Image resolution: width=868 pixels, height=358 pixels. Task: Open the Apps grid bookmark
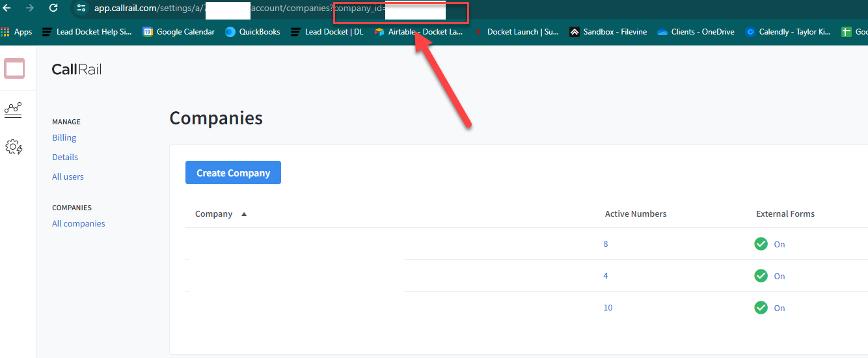point(17,32)
